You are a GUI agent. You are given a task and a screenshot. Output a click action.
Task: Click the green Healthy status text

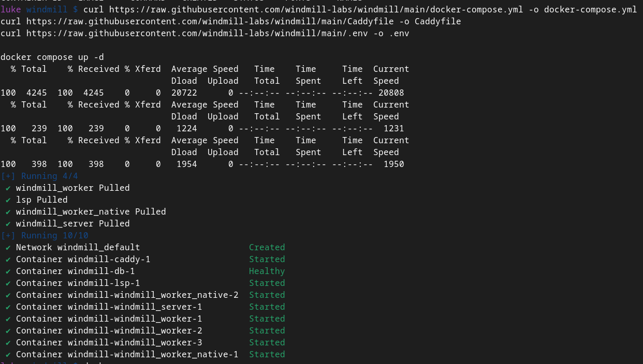(267, 271)
